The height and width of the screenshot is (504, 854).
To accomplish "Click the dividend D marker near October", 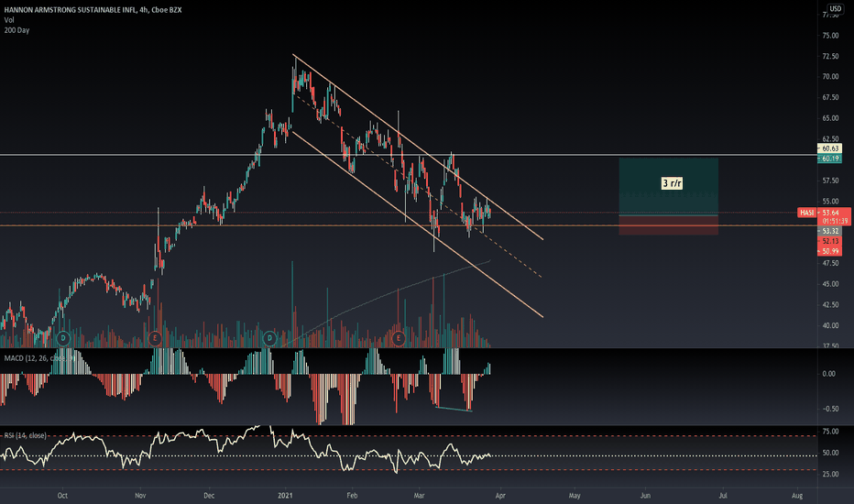I will 63,338.
